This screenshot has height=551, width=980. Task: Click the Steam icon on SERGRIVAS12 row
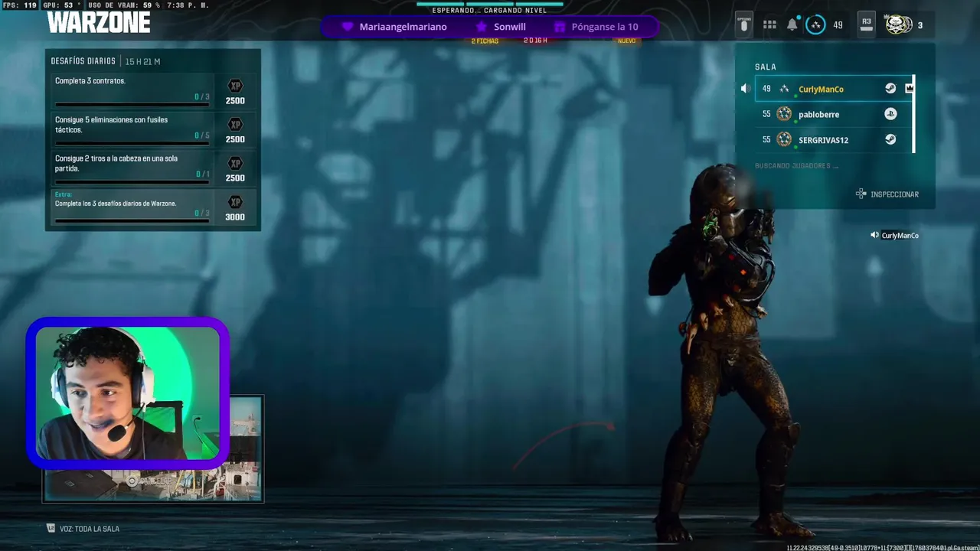tap(890, 139)
